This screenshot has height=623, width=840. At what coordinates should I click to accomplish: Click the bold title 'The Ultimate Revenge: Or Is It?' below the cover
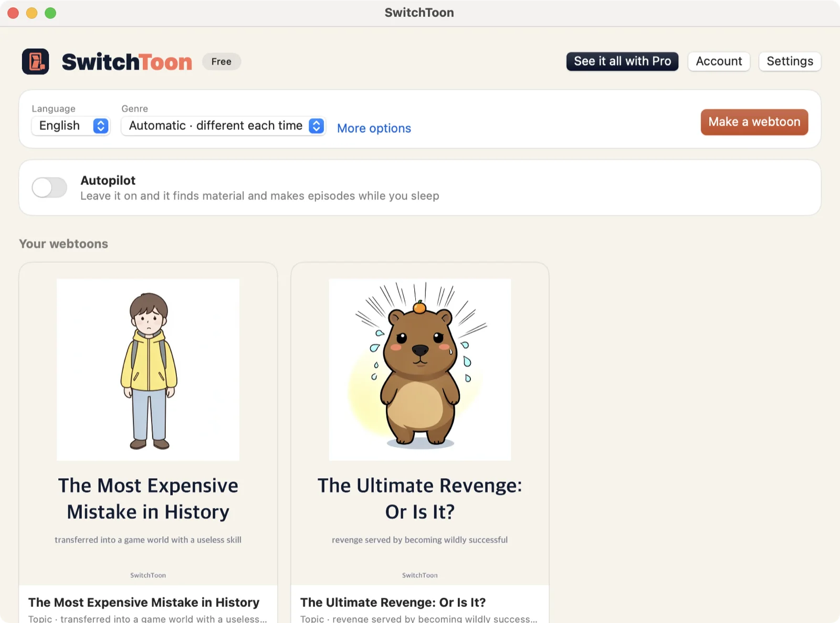pos(393,602)
